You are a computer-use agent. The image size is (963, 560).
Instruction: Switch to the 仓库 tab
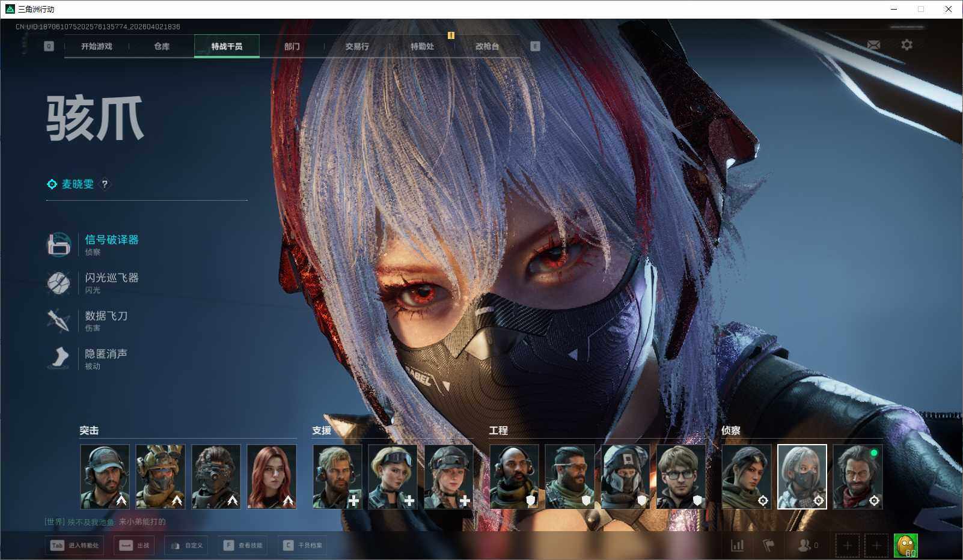[x=162, y=46]
